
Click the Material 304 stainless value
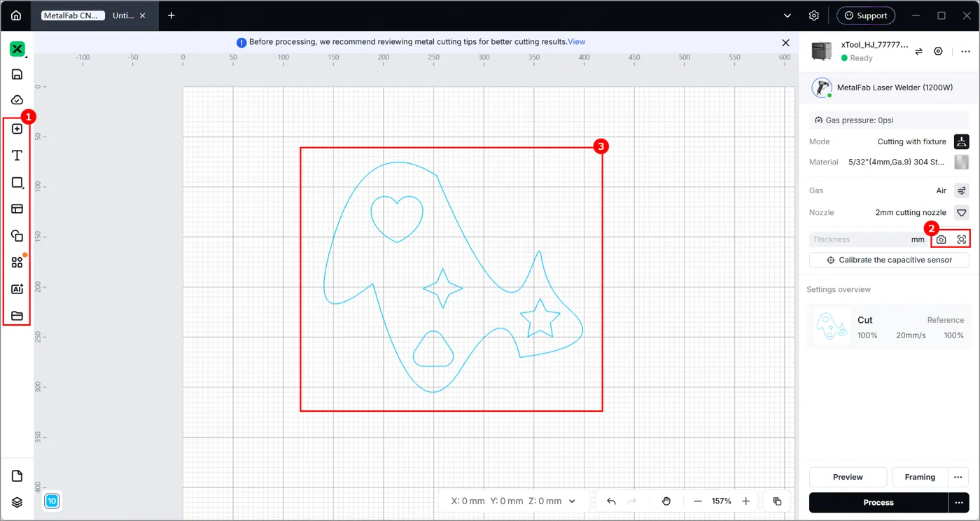(898, 162)
